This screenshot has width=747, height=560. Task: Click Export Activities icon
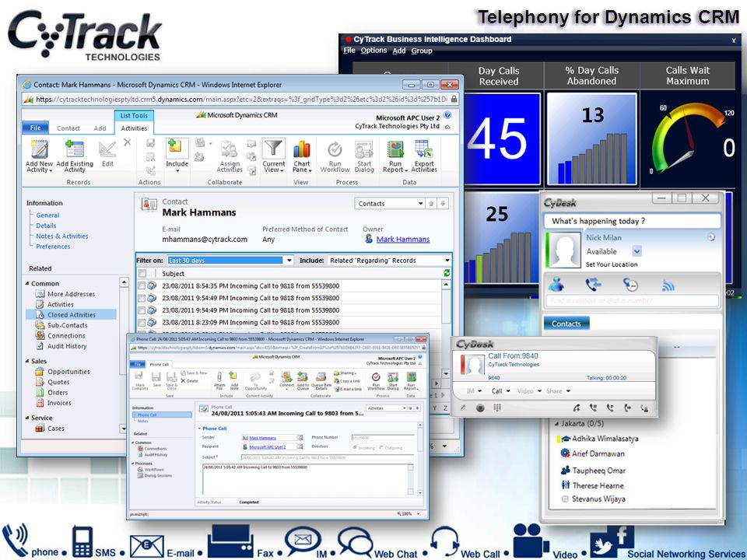[x=424, y=156]
